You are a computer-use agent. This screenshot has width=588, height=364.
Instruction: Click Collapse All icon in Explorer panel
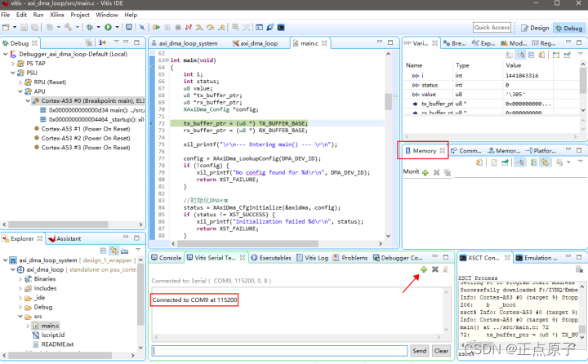103,251
